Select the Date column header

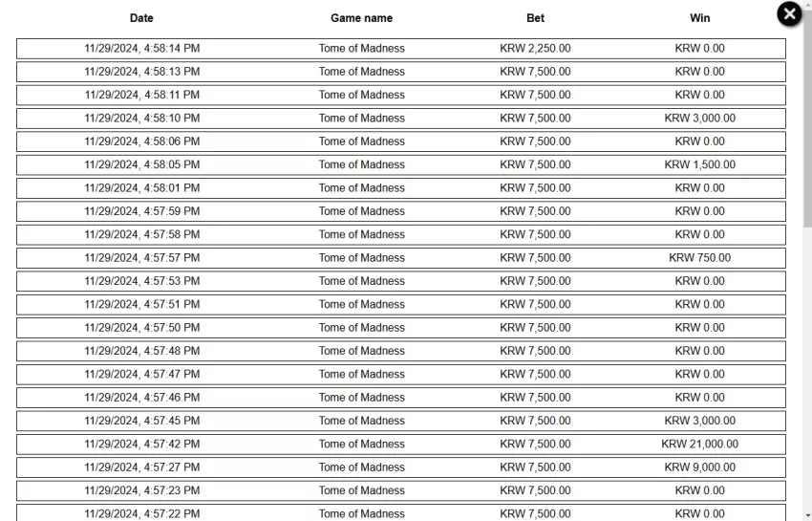click(x=141, y=18)
